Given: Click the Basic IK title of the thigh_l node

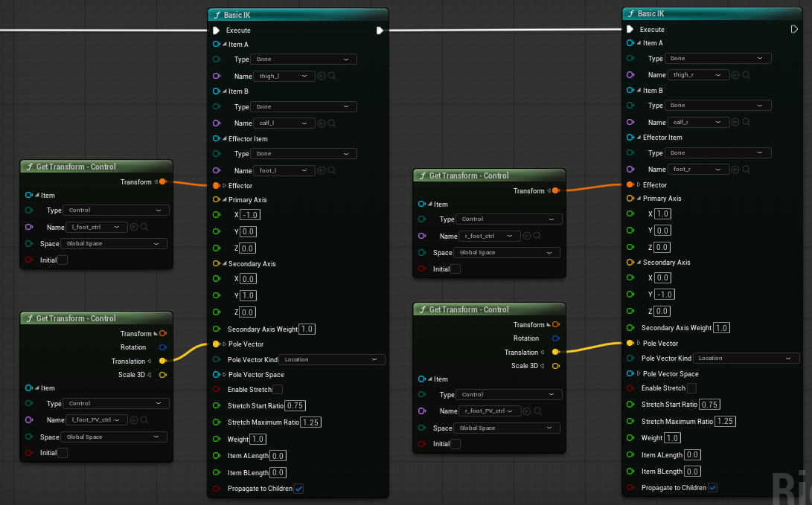Looking at the screenshot, I should coord(237,15).
